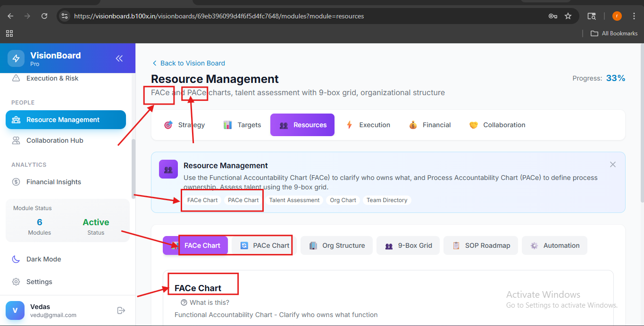644x326 pixels.
Task: Click the Org Chart tag chip
Action: coord(343,200)
